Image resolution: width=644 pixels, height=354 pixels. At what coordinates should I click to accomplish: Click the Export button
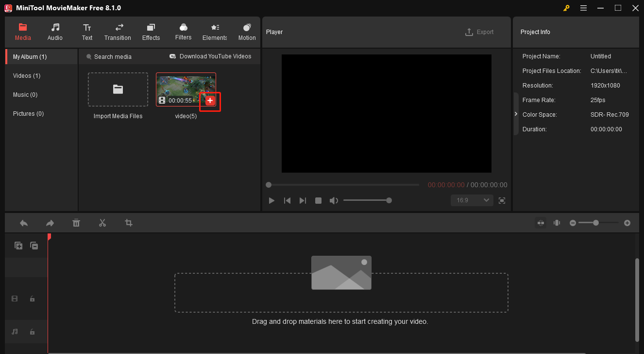(479, 32)
